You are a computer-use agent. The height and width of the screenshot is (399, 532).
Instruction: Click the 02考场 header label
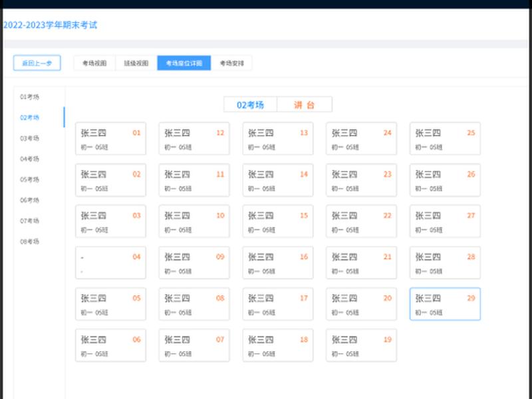coord(251,105)
